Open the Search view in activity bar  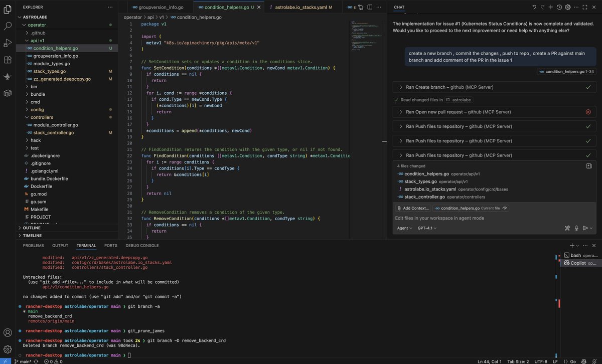pyautogui.click(x=8, y=26)
